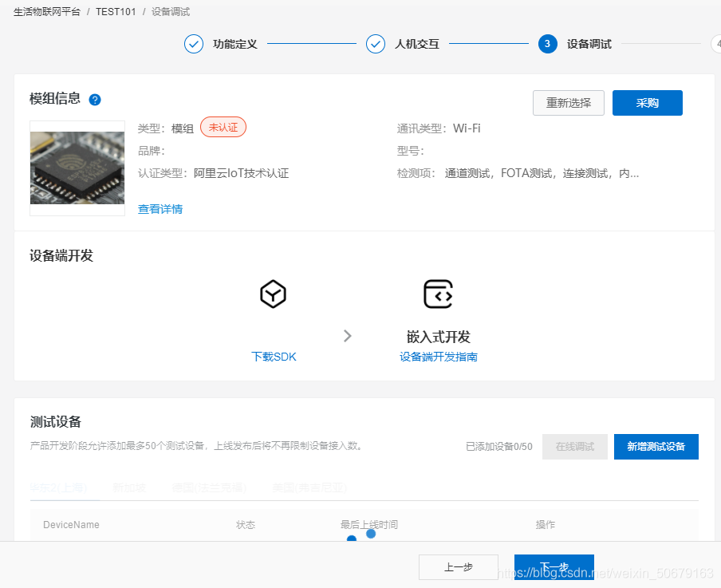Switch to the 新加坡 region tab

pos(129,487)
